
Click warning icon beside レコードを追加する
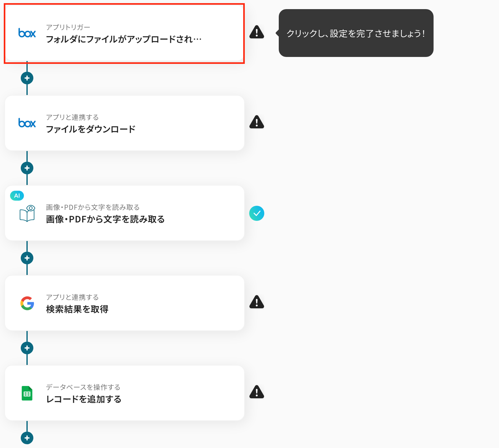coord(257,392)
